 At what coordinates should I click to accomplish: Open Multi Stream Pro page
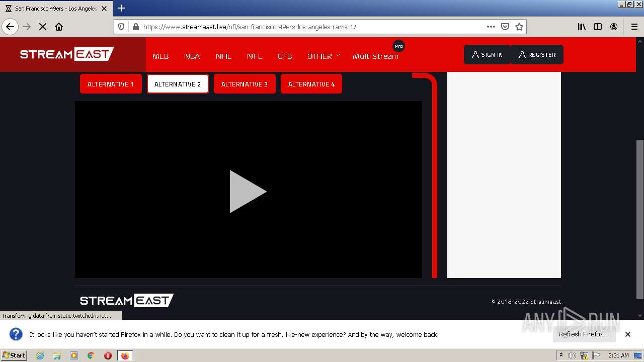(x=375, y=56)
